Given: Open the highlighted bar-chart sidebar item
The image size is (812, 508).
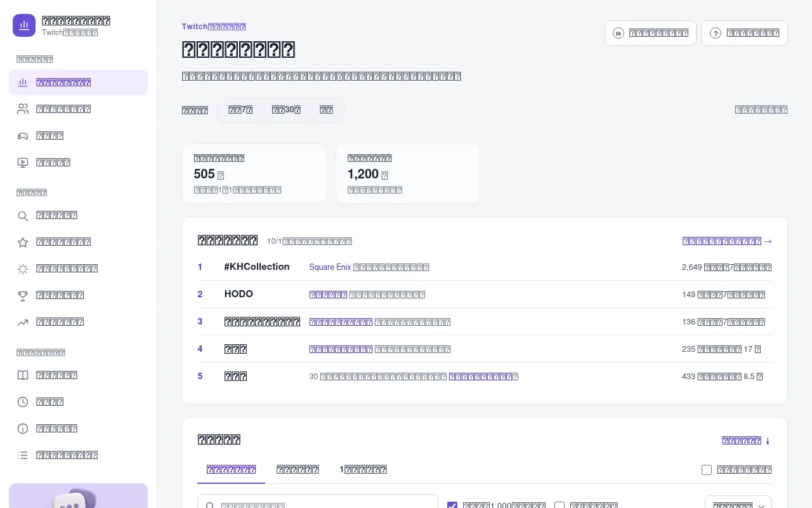Looking at the screenshot, I should 78,83.
